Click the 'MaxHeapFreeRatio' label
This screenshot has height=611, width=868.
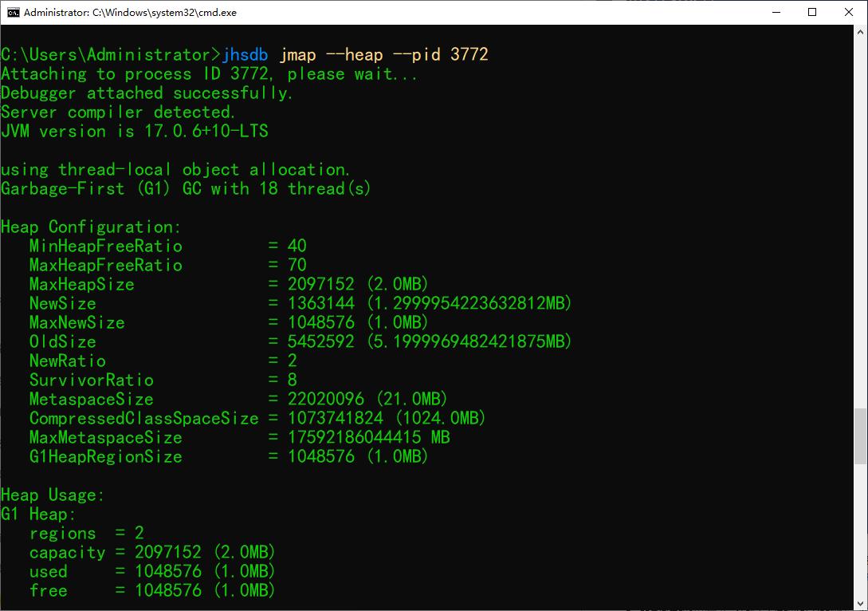[106, 266]
